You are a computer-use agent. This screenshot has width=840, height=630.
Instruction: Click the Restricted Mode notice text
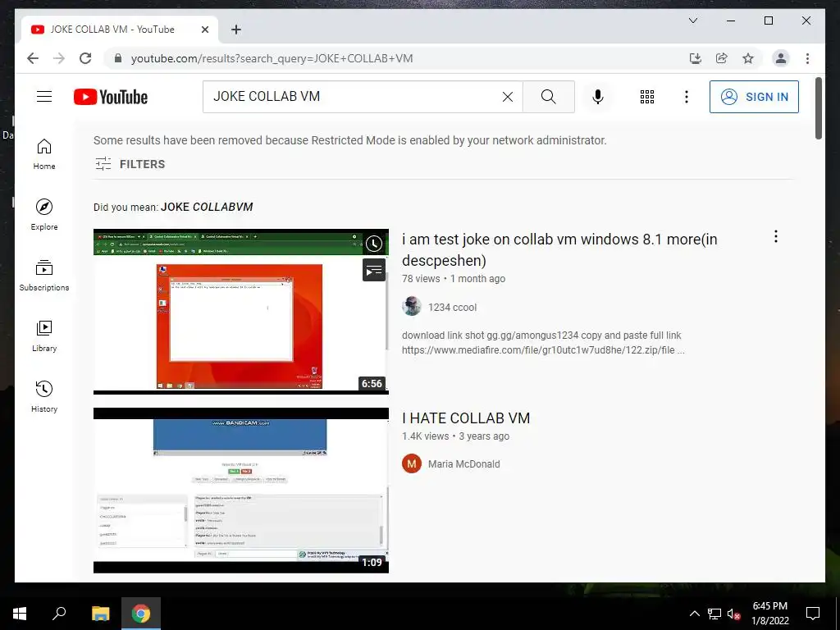(x=349, y=140)
